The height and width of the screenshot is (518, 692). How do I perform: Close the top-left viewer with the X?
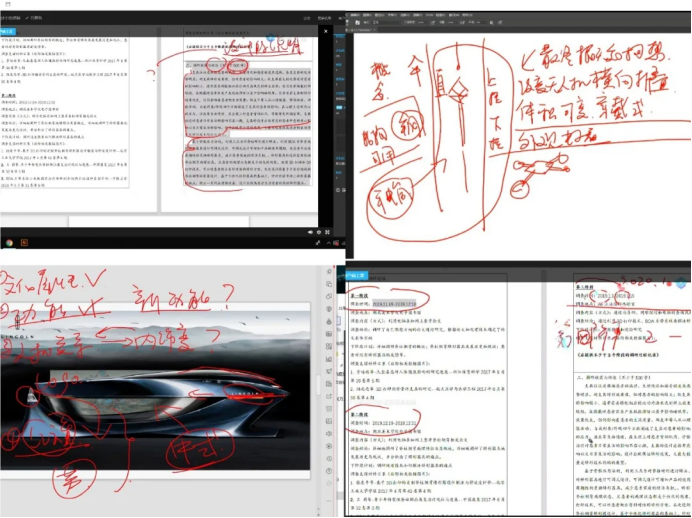(327, 32)
